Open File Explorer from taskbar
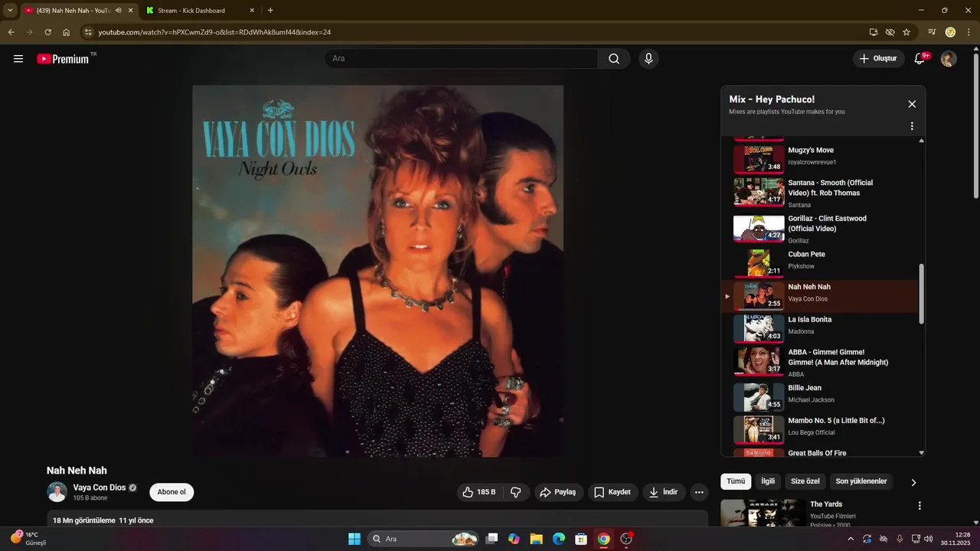The height and width of the screenshot is (551, 980). pos(536,539)
